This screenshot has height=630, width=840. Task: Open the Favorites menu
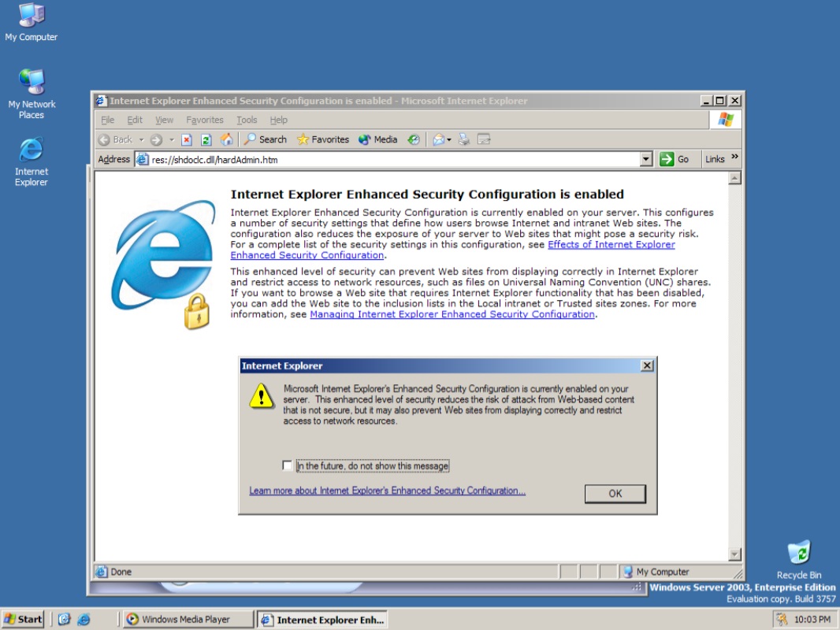point(205,120)
